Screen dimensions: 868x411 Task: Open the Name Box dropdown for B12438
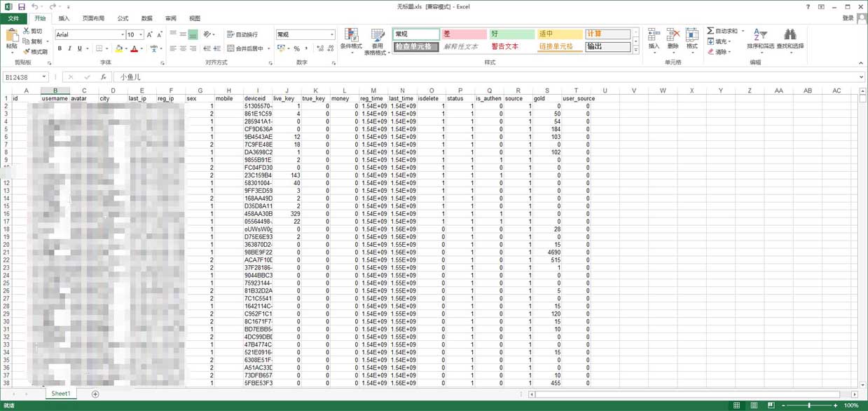[x=43, y=77]
